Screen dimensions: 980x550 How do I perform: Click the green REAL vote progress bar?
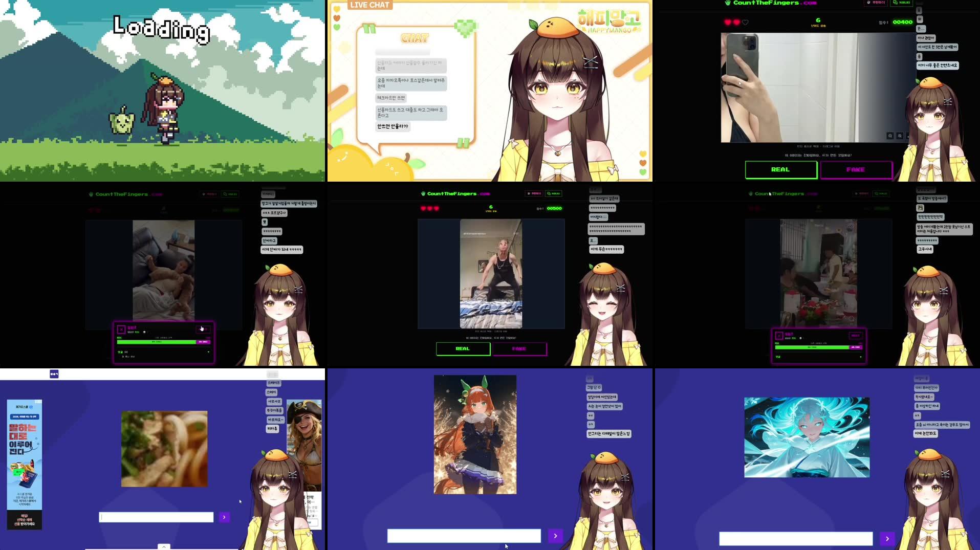(157, 342)
